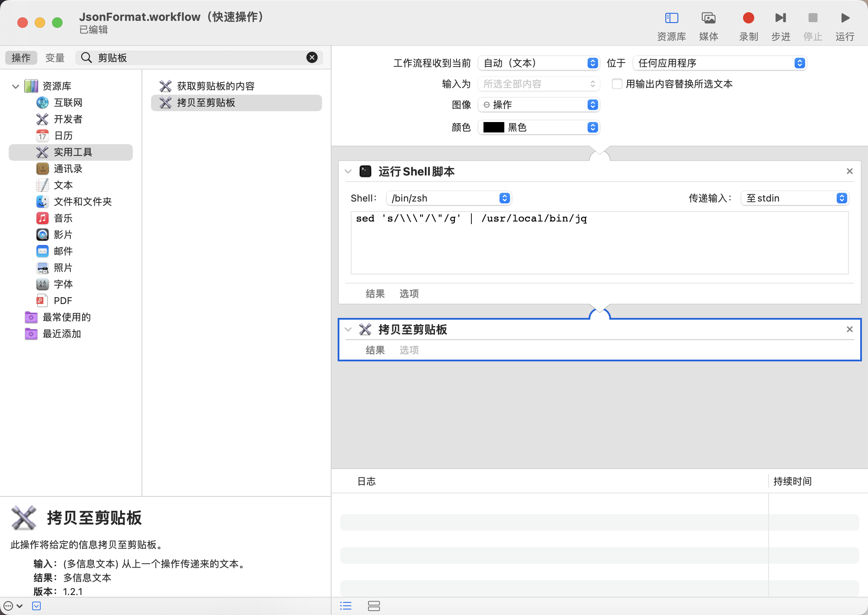Open the workflow receives 自动（文本） dropdown

(x=539, y=63)
